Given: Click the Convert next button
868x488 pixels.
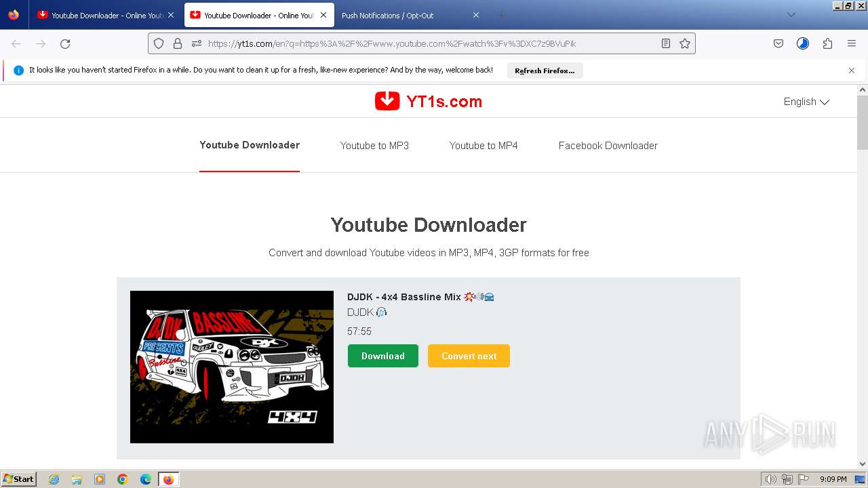Looking at the screenshot, I should (469, 356).
